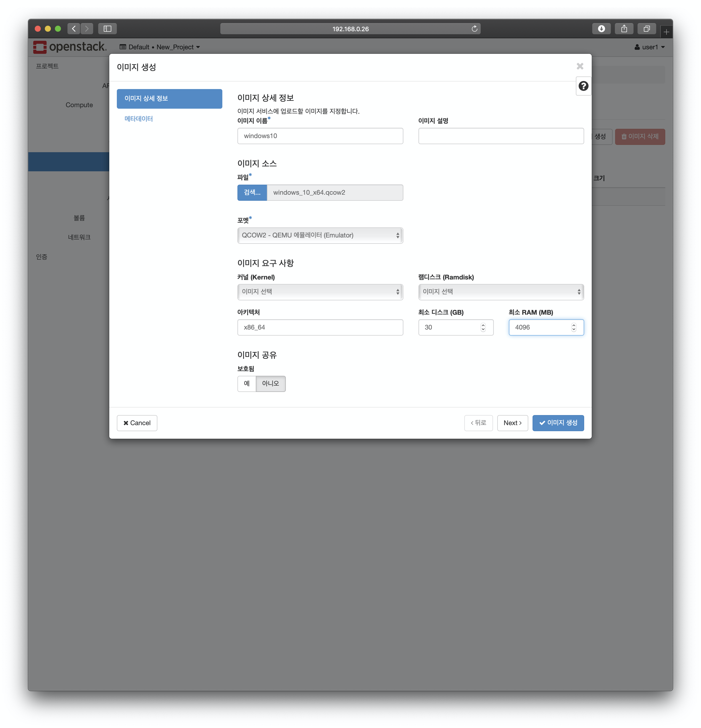Set protected option to 예
701x728 pixels.
coord(247,383)
